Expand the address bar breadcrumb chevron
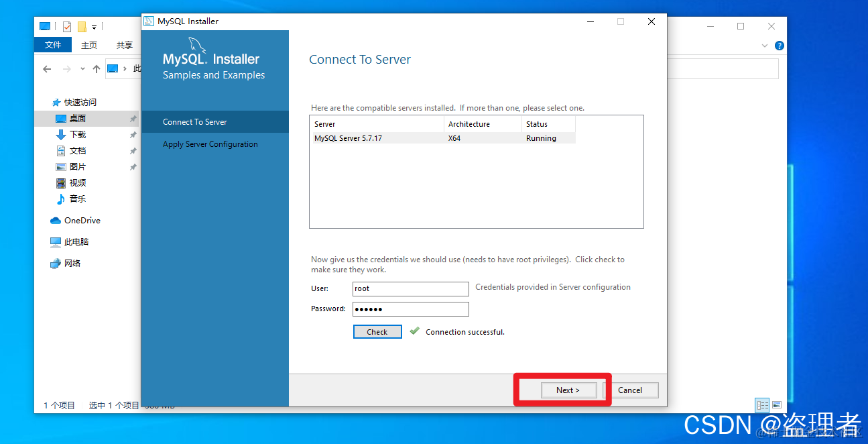The width and height of the screenshot is (868, 444). 125,68
